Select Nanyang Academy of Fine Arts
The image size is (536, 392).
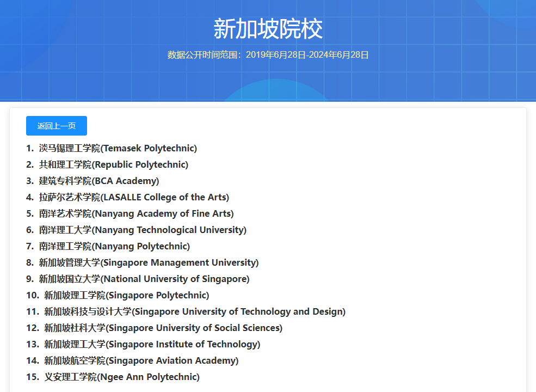(137, 214)
